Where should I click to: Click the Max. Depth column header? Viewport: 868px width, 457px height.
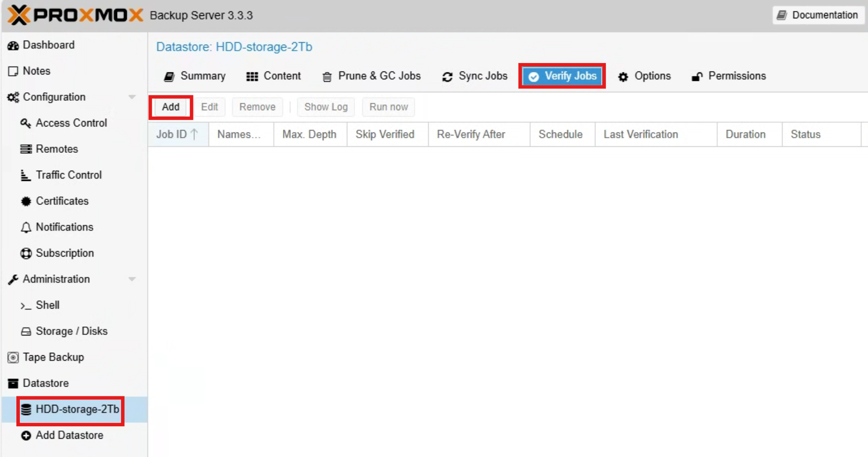tap(310, 134)
